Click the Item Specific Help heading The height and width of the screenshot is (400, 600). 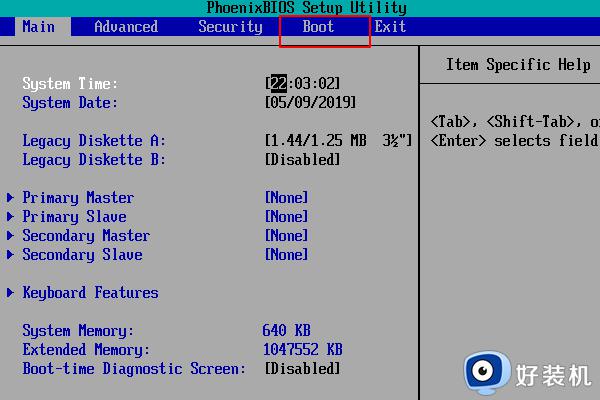(518, 65)
